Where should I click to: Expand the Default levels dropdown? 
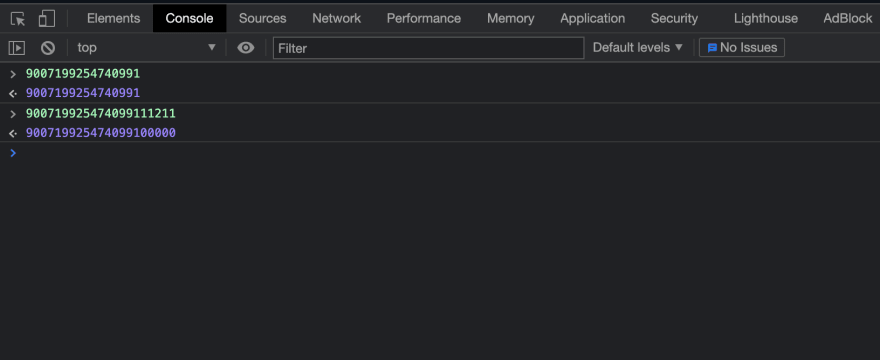tap(638, 48)
